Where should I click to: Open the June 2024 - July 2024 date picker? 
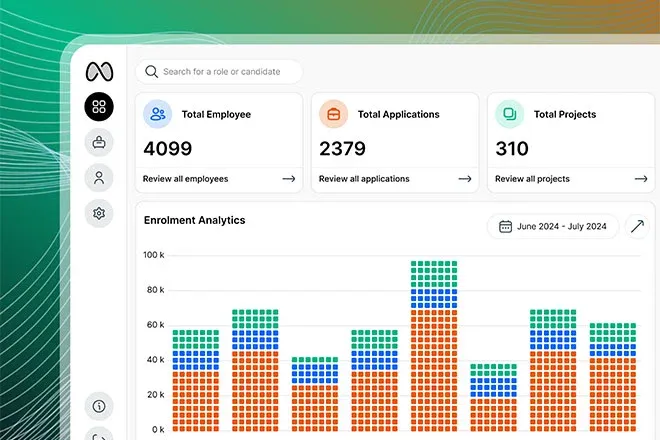click(553, 227)
